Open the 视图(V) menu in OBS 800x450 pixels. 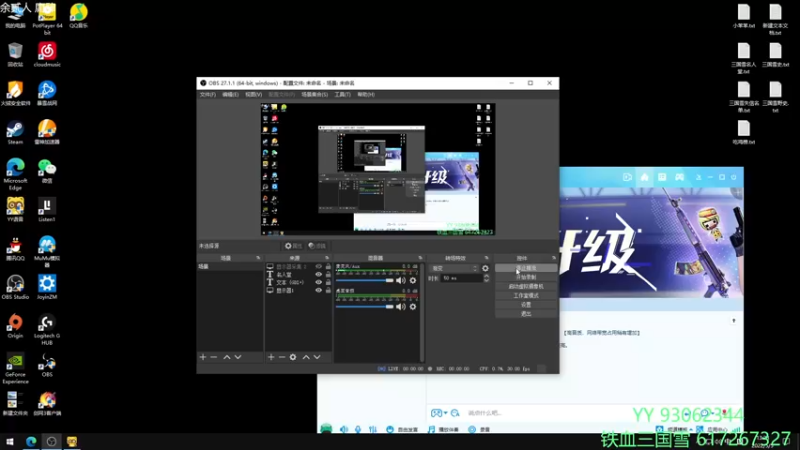pyautogui.click(x=254, y=94)
